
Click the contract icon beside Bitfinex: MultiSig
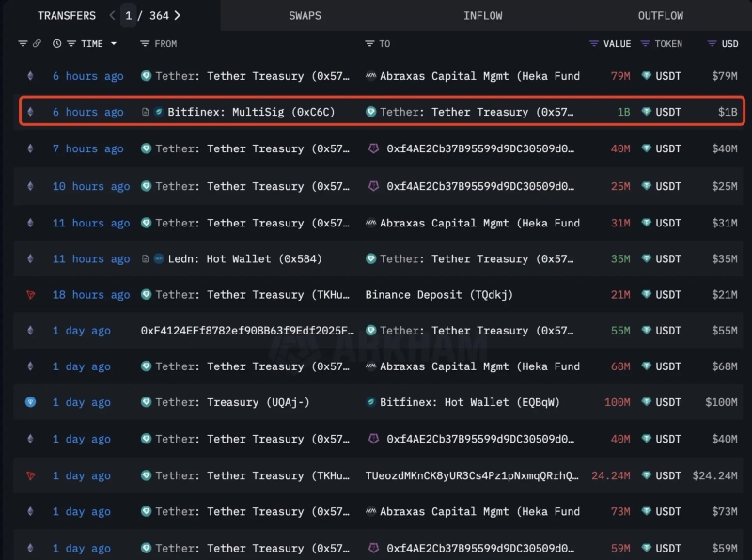pyautogui.click(x=146, y=112)
